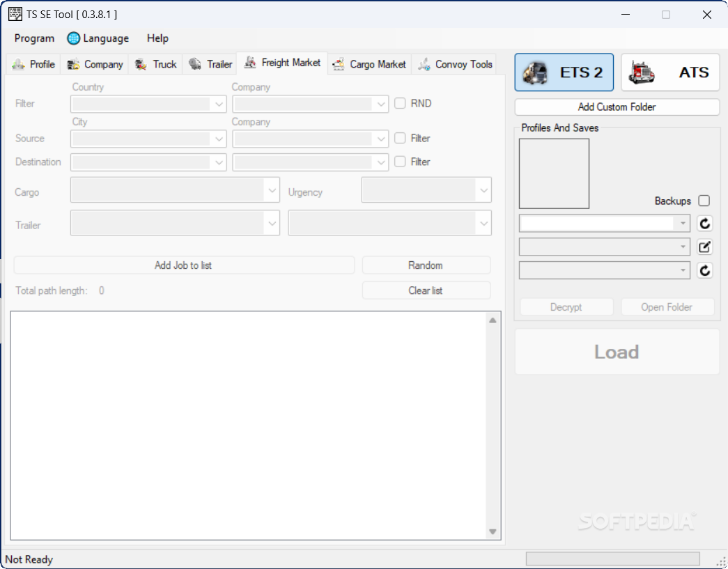
Task: Switch to the Trailer tab
Action: pyautogui.click(x=210, y=64)
